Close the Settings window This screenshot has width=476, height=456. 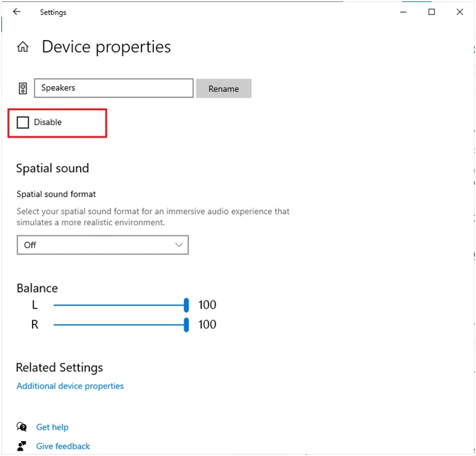coord(460,12)
